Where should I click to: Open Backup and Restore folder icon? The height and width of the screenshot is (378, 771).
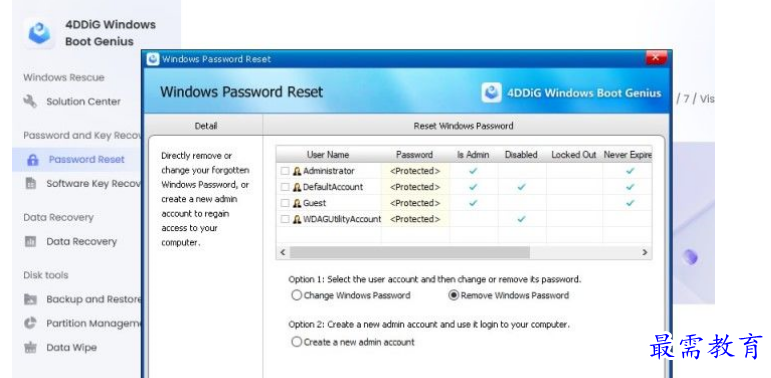pyautogui.click(x=30, y=299)
